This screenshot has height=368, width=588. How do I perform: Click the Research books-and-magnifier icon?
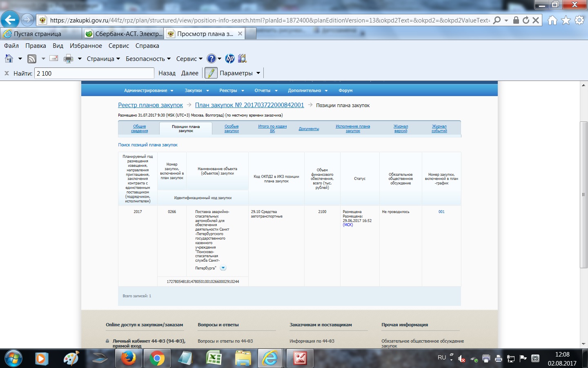[243, 58]
